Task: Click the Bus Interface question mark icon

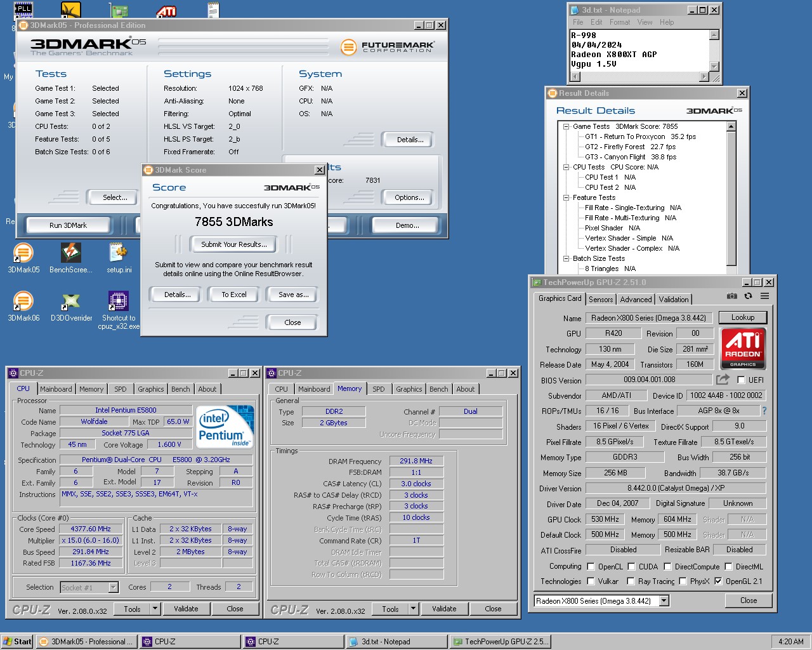Action: [764, 411]
